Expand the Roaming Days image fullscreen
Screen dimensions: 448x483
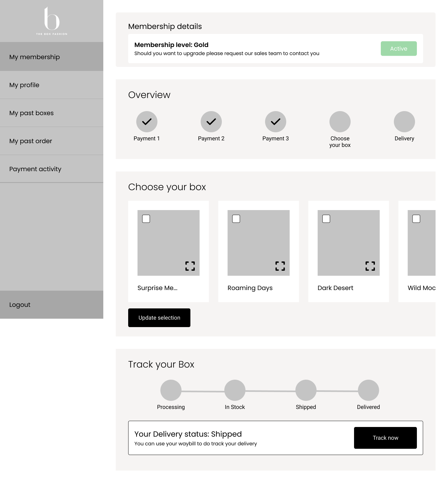click(280, 266)
